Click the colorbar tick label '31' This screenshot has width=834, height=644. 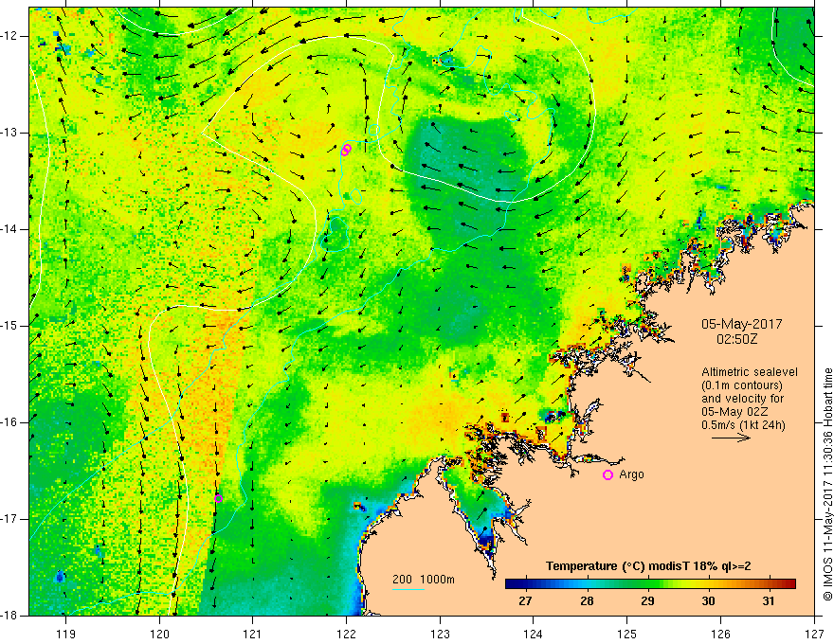click(769, 601)
